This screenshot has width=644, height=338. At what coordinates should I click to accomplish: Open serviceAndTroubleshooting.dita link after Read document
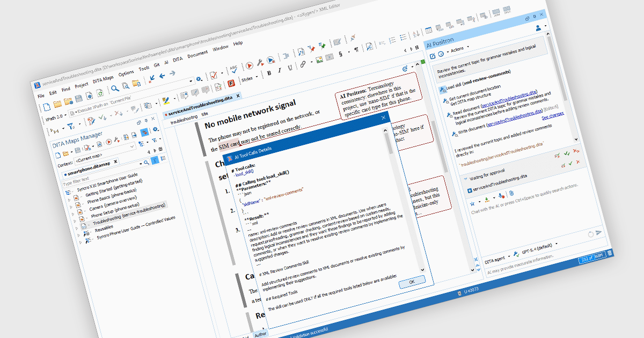509,98
